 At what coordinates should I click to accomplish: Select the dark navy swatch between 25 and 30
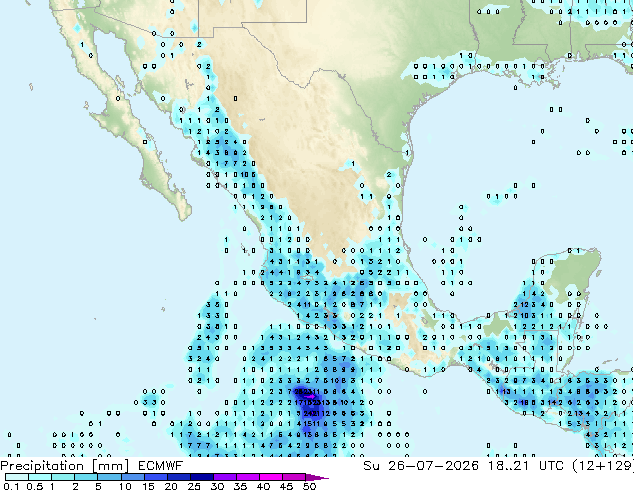coord(202,477)
